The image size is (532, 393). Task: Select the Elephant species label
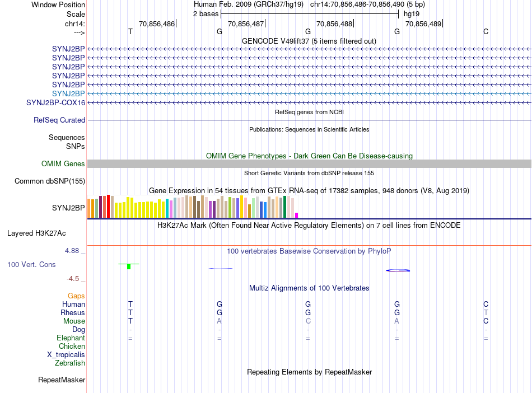coord(71,338)
